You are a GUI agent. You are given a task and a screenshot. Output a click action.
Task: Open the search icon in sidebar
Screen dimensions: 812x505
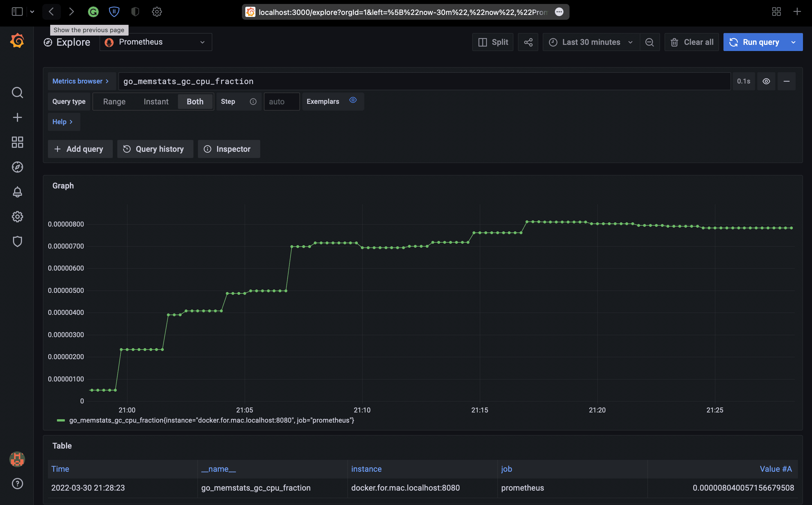pyautogui.click(x=17, y=93)
